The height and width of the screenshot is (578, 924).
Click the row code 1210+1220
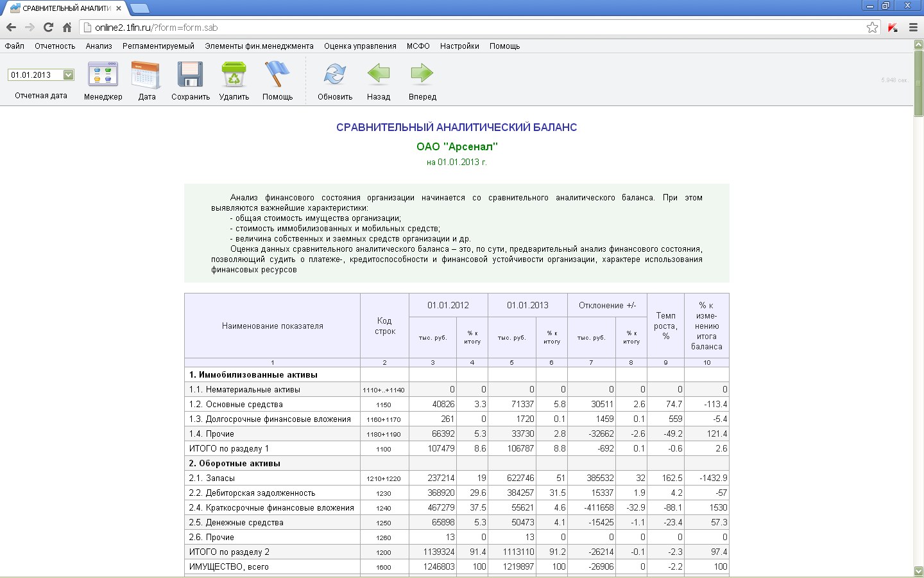[384, 479]
